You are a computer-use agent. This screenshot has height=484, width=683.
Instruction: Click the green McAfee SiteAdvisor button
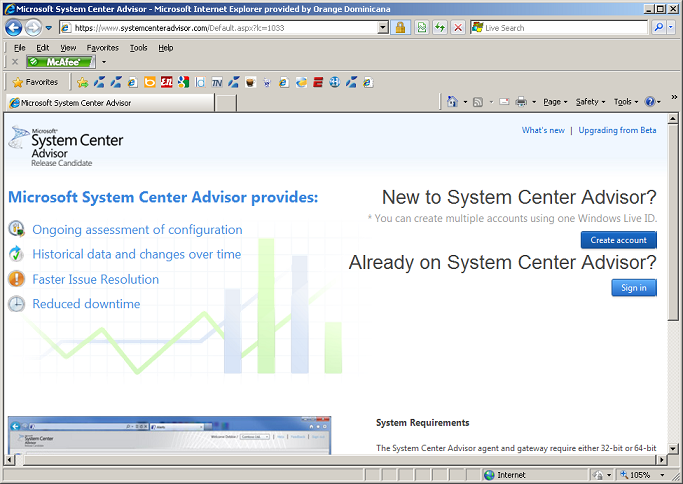click(61, 62)
